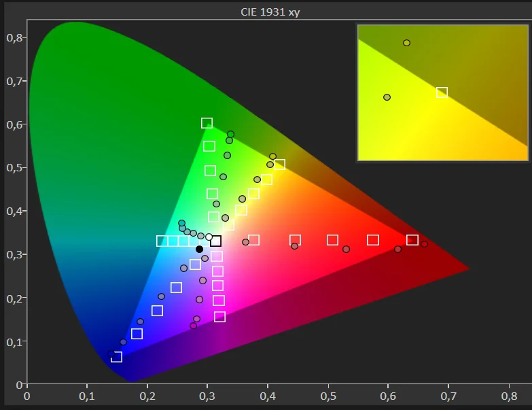Click the white square inside the inset
532x410 pixels.
click(x=442, y=92)
